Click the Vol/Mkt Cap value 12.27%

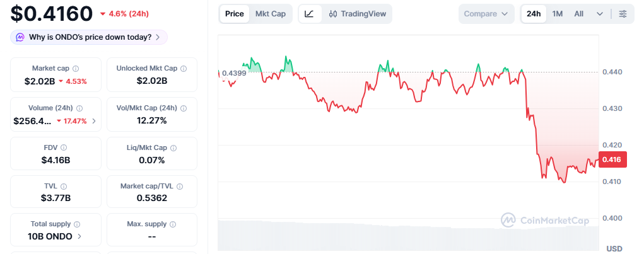[152, 120]
